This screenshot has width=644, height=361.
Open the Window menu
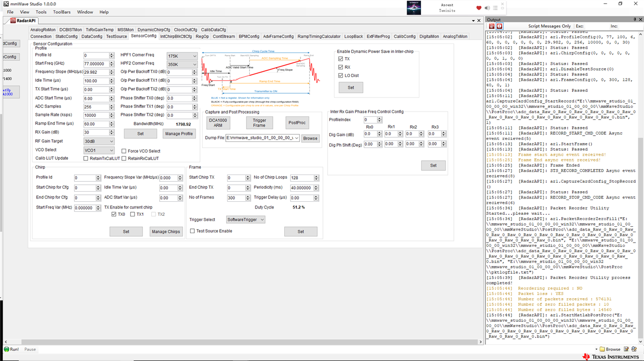(85, 12)
